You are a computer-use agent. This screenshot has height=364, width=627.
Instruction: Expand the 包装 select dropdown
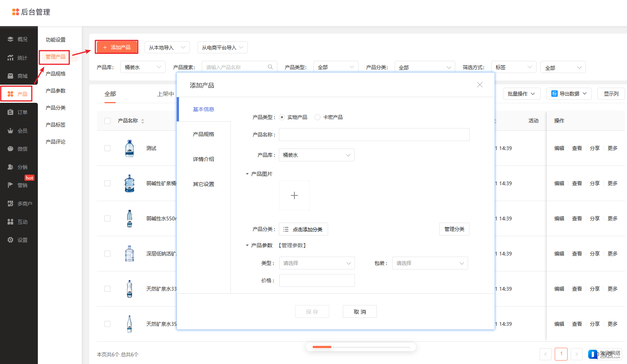[x=430, y=263]
